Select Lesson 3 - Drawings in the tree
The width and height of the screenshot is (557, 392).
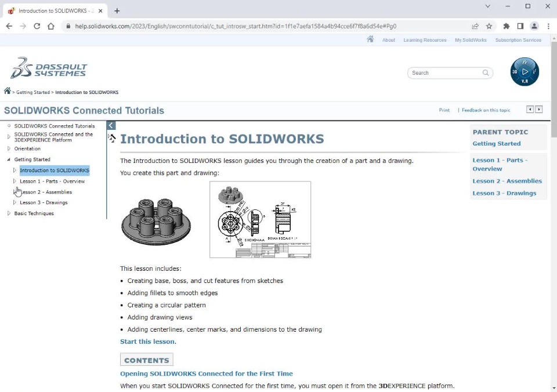[x=44, y=202]
